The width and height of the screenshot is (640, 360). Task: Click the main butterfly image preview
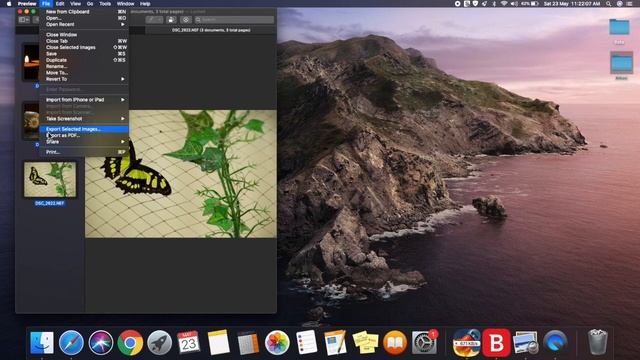pos(181,173)
